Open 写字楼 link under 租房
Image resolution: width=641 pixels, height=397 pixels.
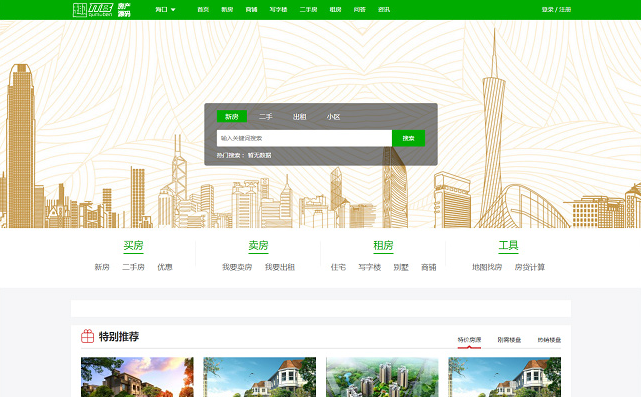(x=370, y=267)
